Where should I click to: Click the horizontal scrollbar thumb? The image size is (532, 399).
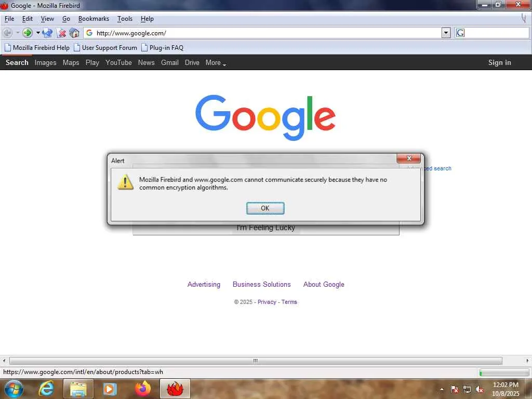coord(256,361)
